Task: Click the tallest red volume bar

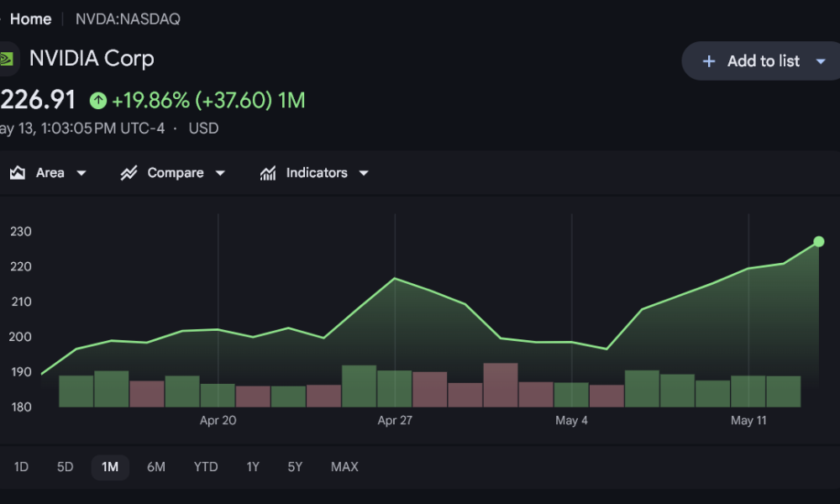Action: click(x=501, y=385)
